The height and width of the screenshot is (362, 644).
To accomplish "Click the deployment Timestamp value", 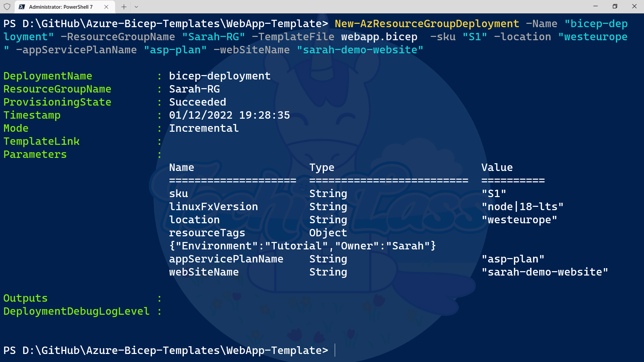I will tap(229, 115).
